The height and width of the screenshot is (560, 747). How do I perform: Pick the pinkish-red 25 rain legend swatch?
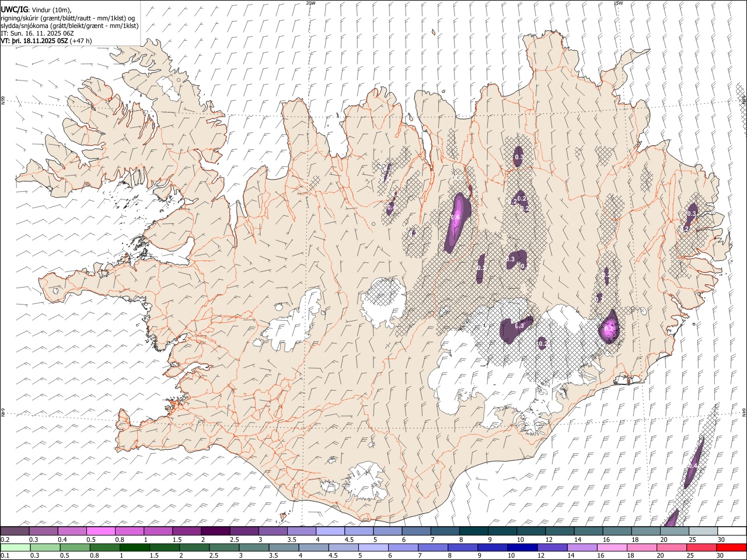pyautogui.click(x=701, y=547)
